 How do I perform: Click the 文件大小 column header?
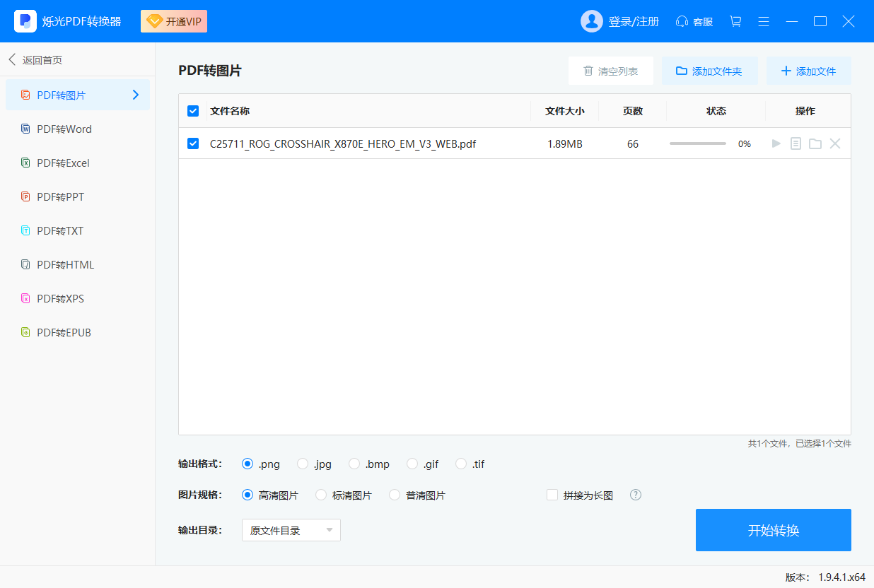point(565,111)
